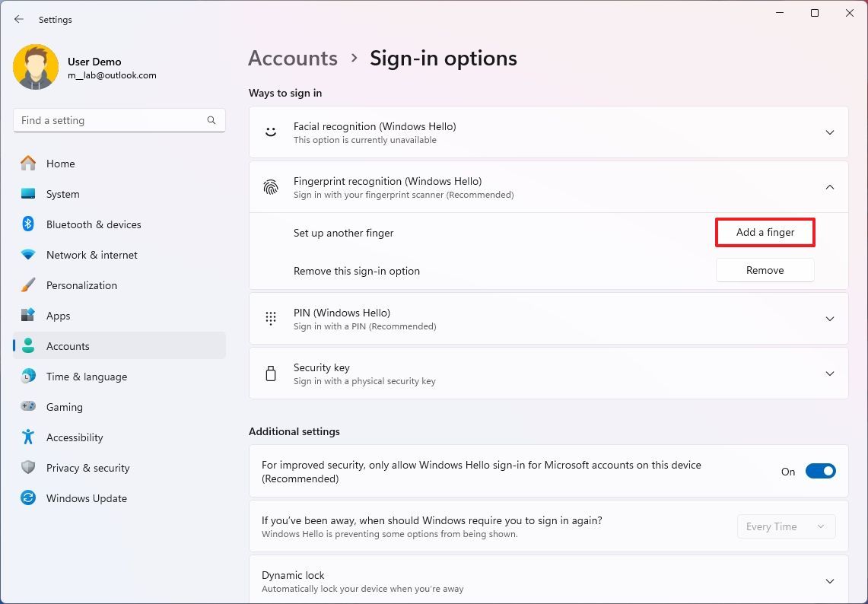Go to Network & internet settings
Viewport: 868px width, 604px height.
[91, 255]
